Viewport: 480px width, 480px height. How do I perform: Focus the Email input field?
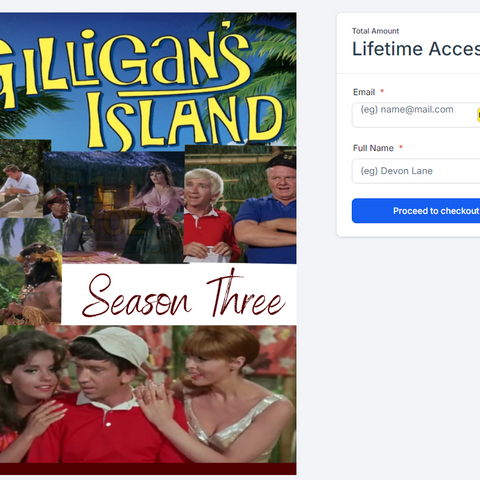(416, 115)
